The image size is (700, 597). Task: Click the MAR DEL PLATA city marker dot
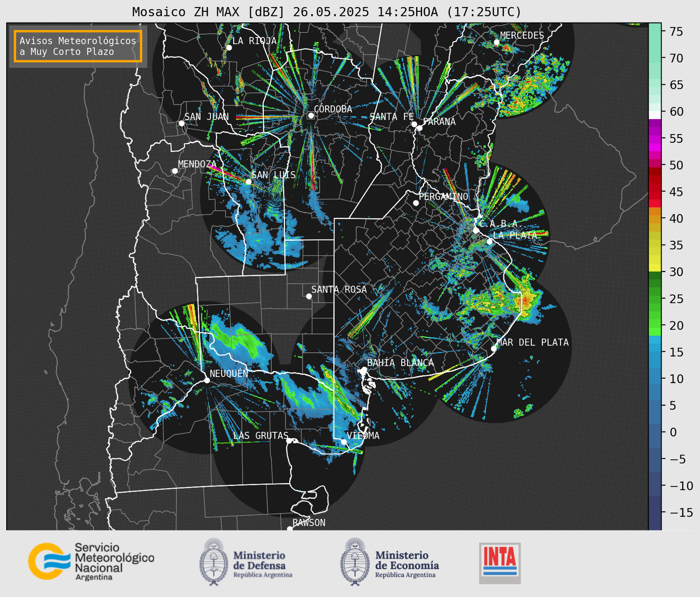(493, 349)
